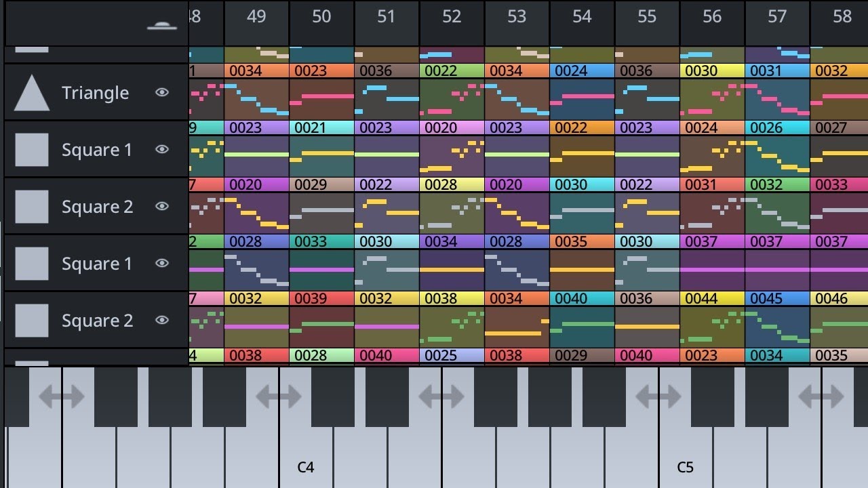
Task: Select the pattern label 0027 in measure 58
Action: 840,127
